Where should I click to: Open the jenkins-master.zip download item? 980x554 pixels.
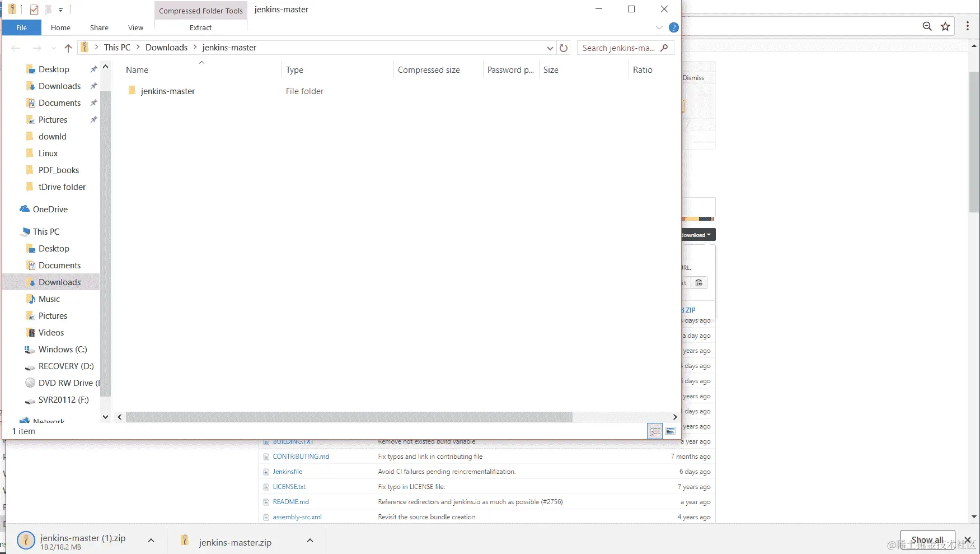point(235,542)
